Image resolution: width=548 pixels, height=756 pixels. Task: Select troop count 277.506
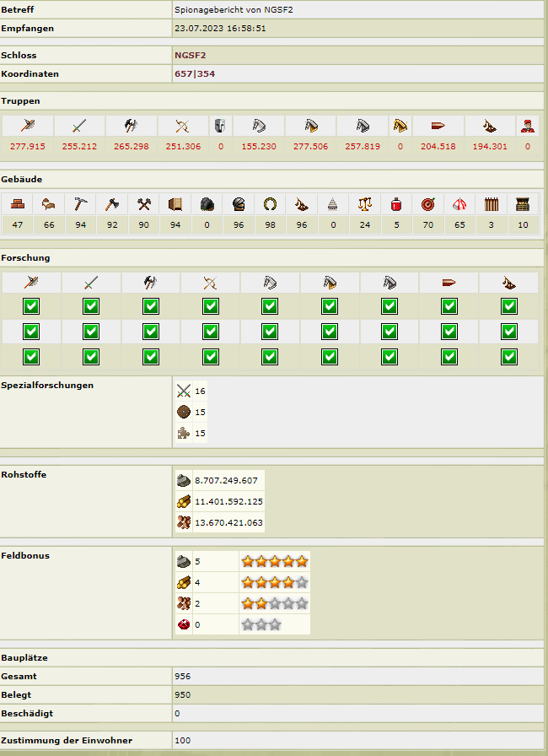[310, 146]
